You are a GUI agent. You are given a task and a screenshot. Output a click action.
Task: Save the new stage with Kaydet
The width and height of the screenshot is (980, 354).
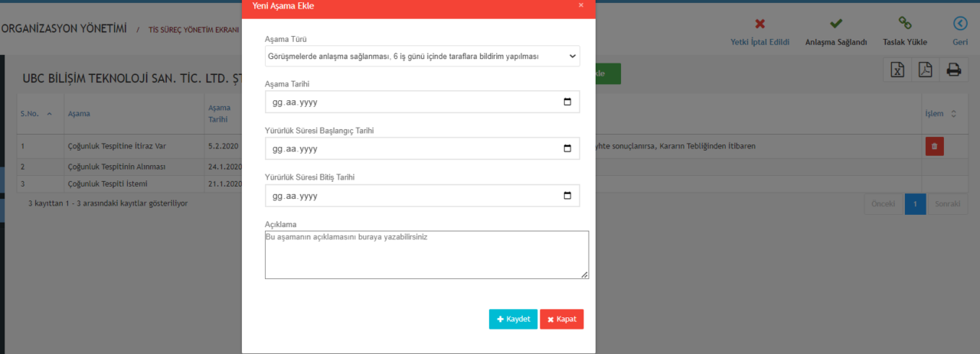click(513, 320)
